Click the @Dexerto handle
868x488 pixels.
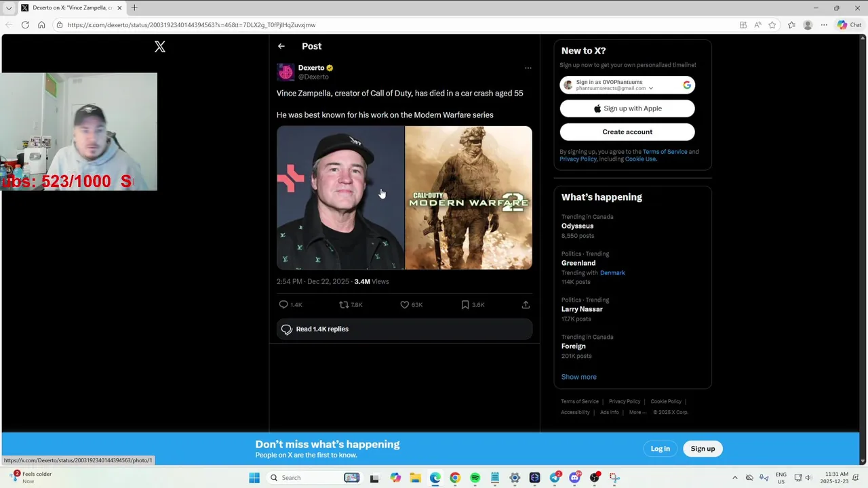[313, 77]
